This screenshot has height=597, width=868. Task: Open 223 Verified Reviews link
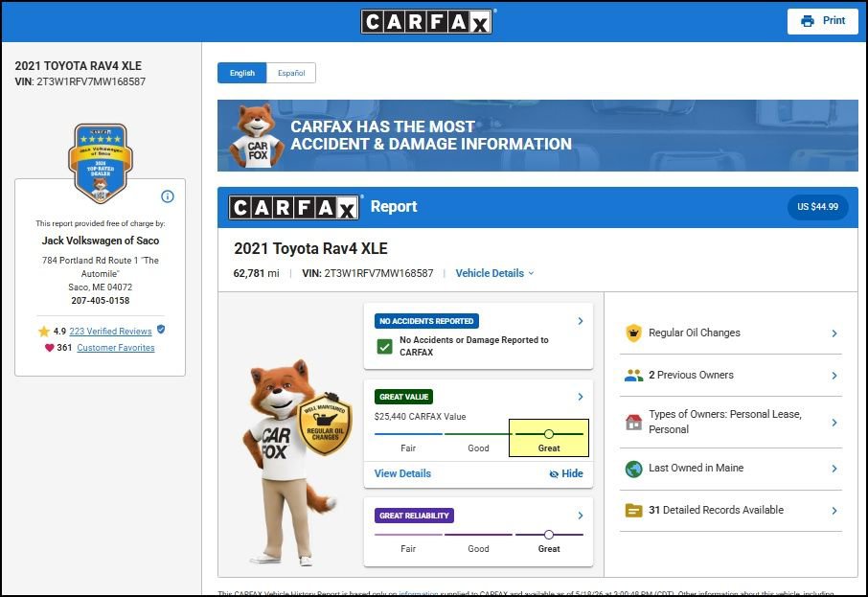[x=110, y=332]
